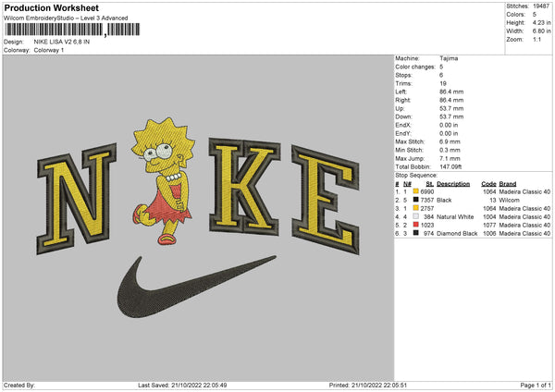Screen dimensions: 555x392
Task: Click the St. column header
Action: (430, 184)
